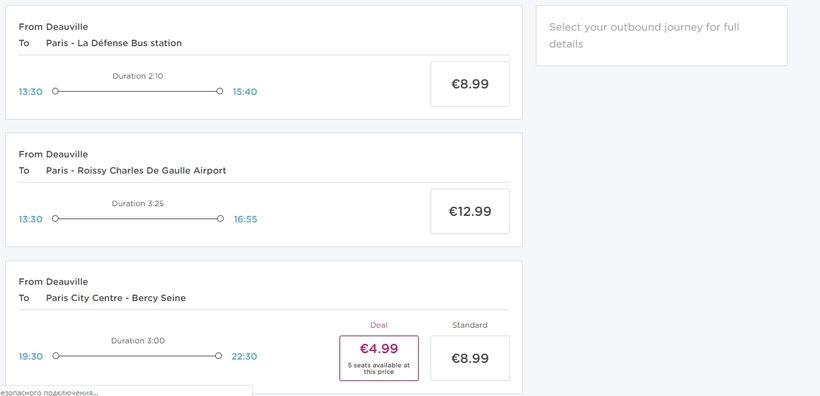Open the Paris City Centre - Bercy Seine journey
This screenshot has width=820, height=396.
click(x=264, y=327)
